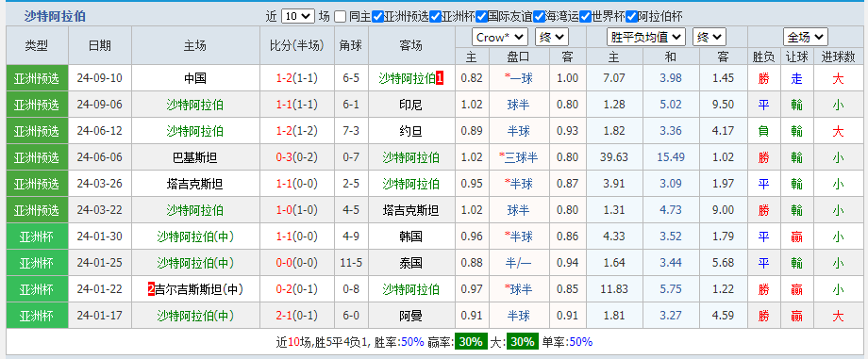Click the 日期 column header
The width and height of the screenshot is (868, 359).
coord(100,46)
